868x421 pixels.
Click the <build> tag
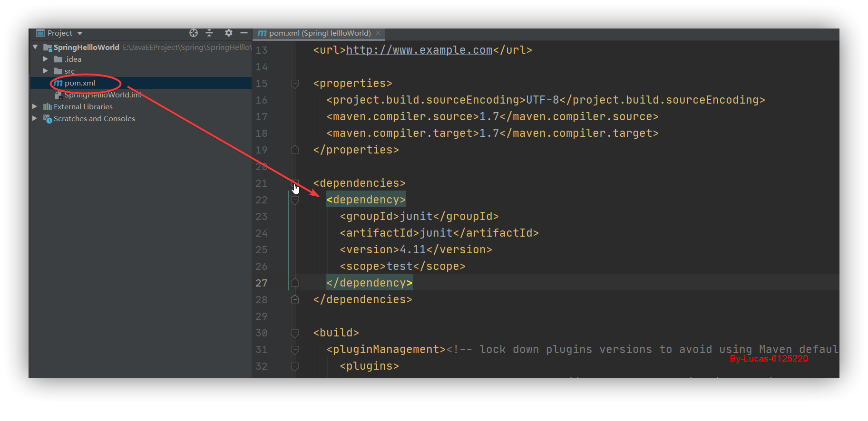click(x=336, y=333)
